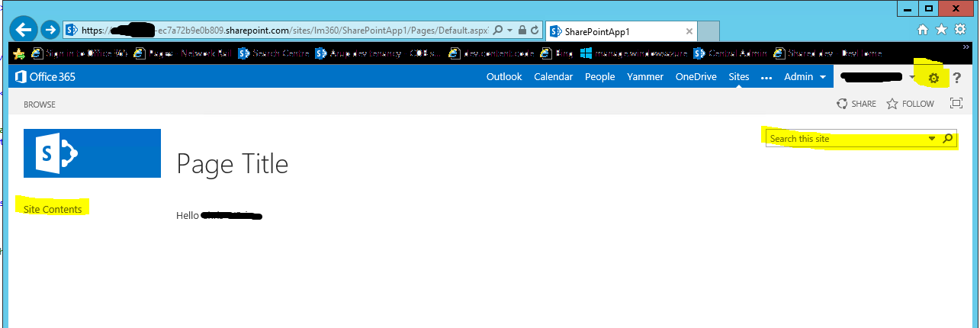Expand the search scope dropdown arrow
This screenshot has width=980, height=328.
coord(932,139)
